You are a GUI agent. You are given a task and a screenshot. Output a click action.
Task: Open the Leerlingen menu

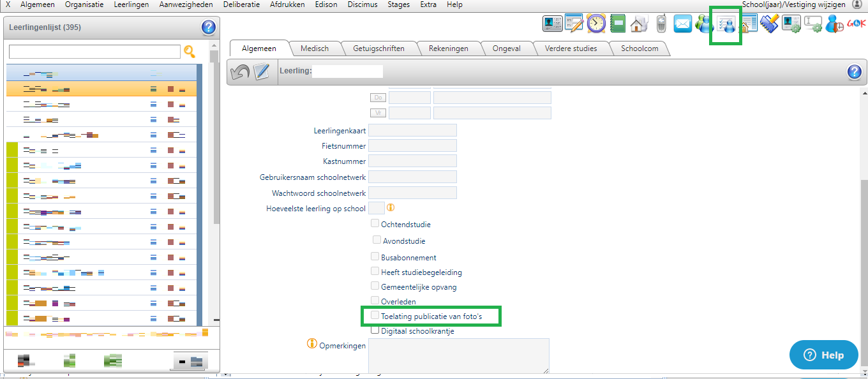(x=131, y=4)
